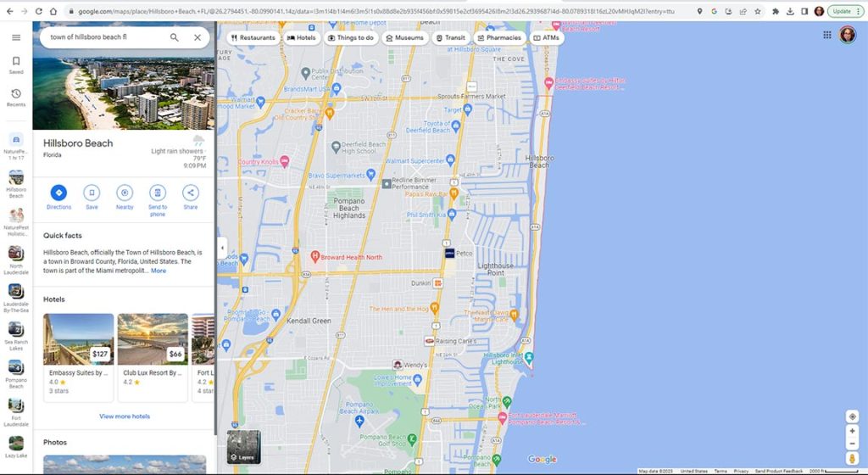Click the address bar URL

click(376, 11)
